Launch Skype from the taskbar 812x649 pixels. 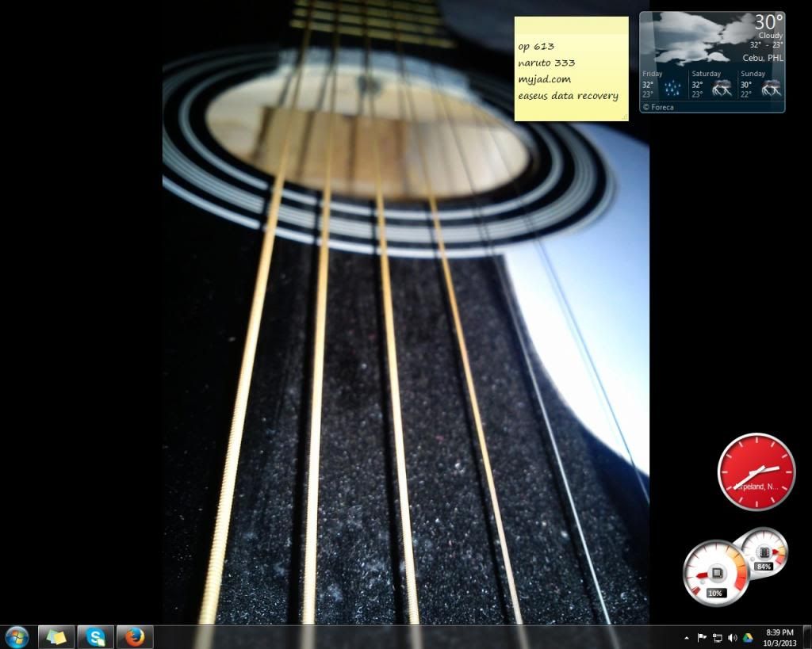pyautogui.click(x=96, y=636)
